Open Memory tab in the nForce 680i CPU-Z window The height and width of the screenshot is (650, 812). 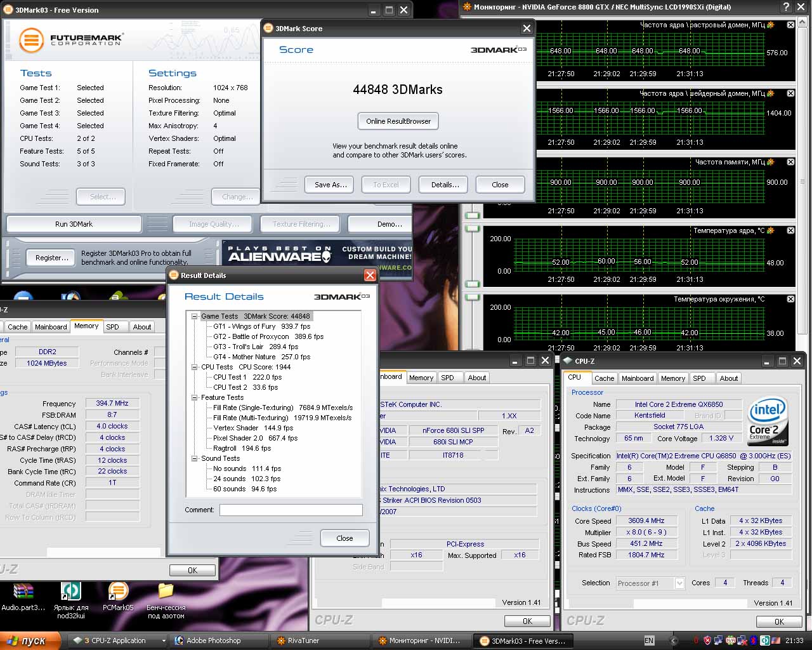[421, 378]
